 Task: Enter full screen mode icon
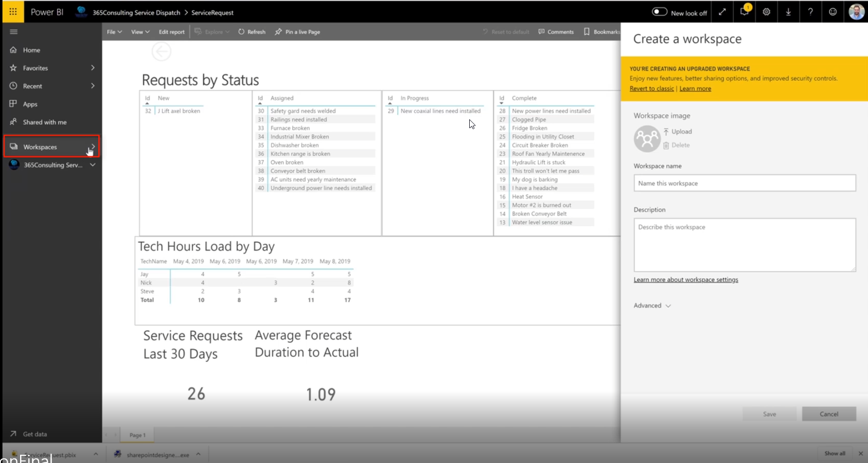point(722,12)
